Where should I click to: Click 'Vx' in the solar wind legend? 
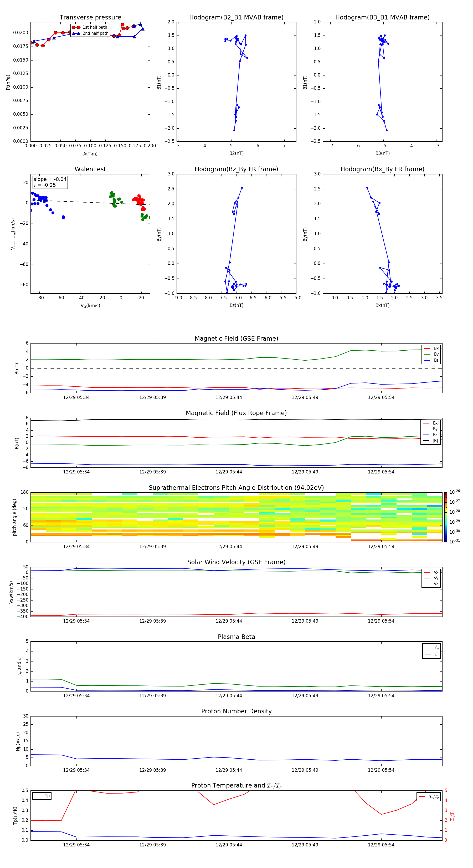point(436,573)
